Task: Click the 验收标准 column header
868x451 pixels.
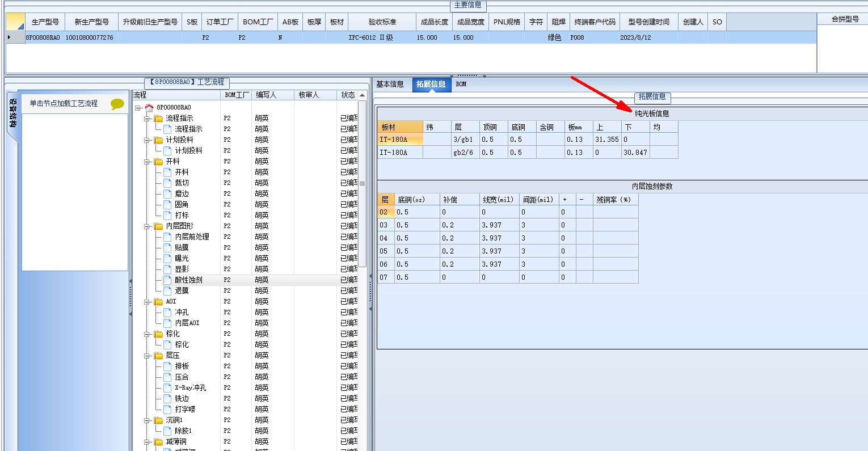Action: tap(382, 22)
